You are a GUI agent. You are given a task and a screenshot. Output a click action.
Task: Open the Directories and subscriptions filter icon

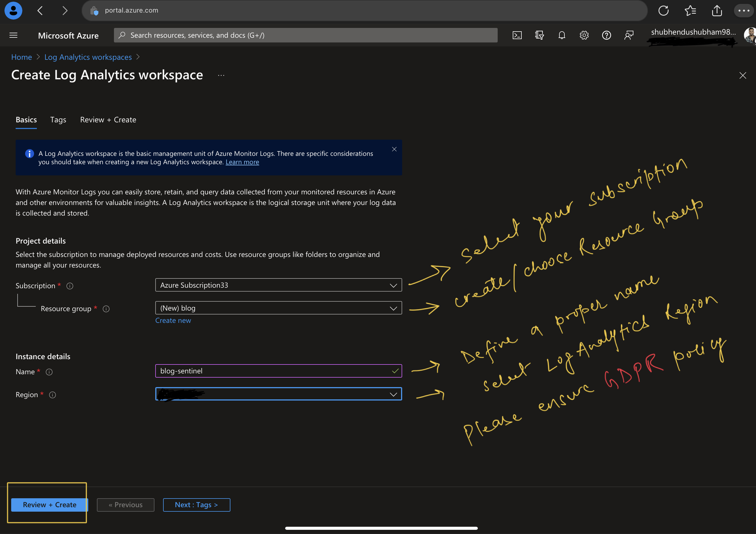coord(539,35)
